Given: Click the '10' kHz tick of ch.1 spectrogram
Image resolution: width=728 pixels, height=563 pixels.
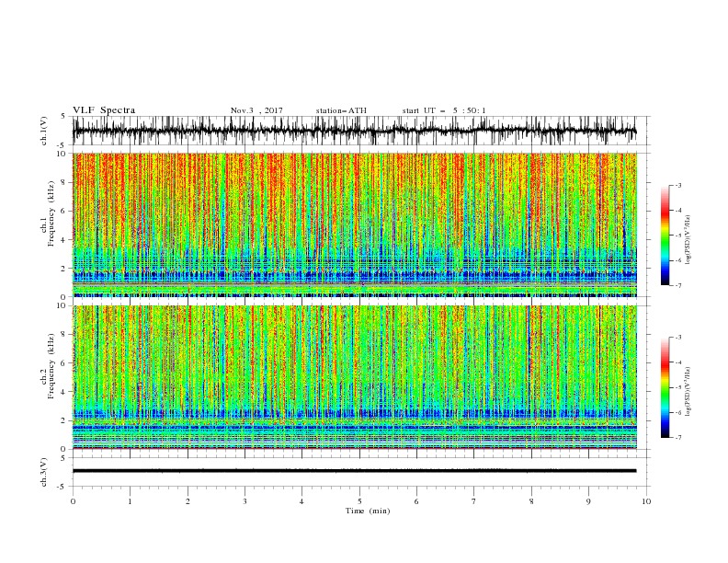Looking at the screenshot, I should click(63, 154).
